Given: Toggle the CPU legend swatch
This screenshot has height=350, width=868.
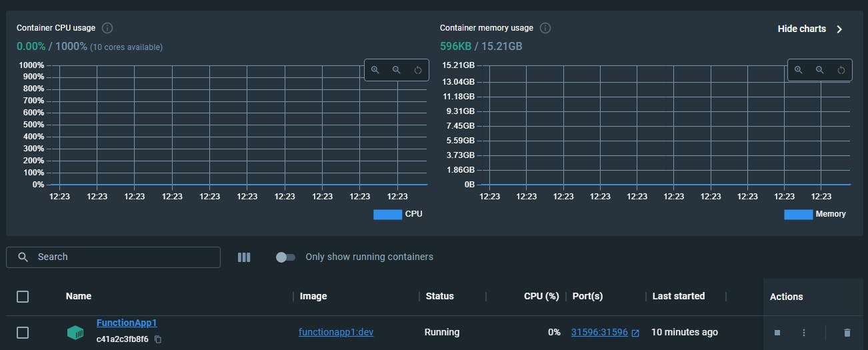Looking at the screenshot, I should click(387, 215).
